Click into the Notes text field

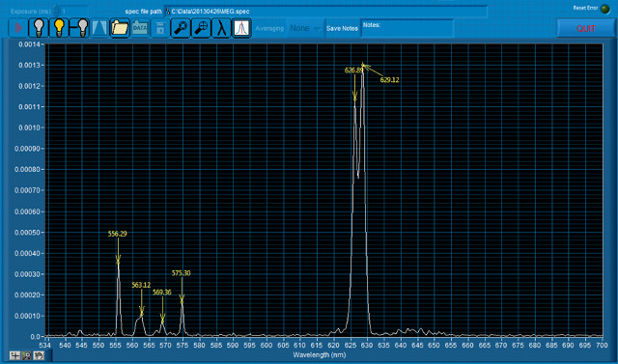click(407, 28)
